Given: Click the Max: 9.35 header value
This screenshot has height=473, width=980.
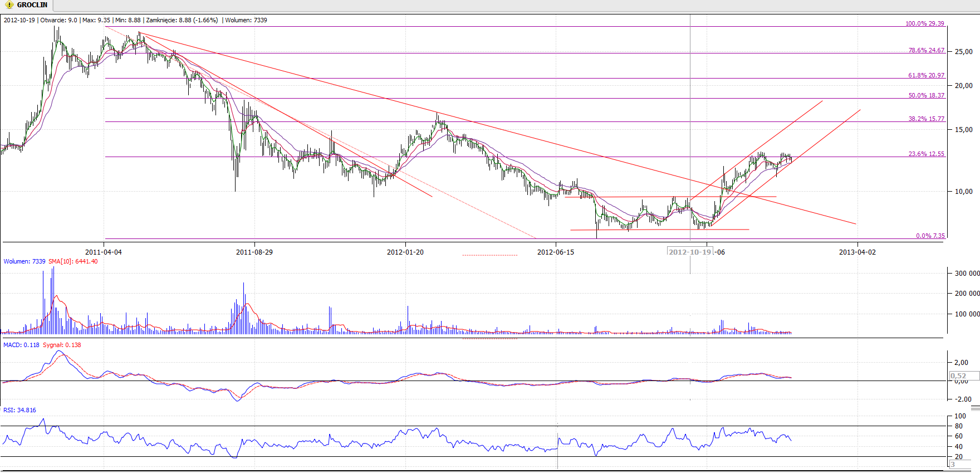Looking at the screenshot, I should (96, 20).
